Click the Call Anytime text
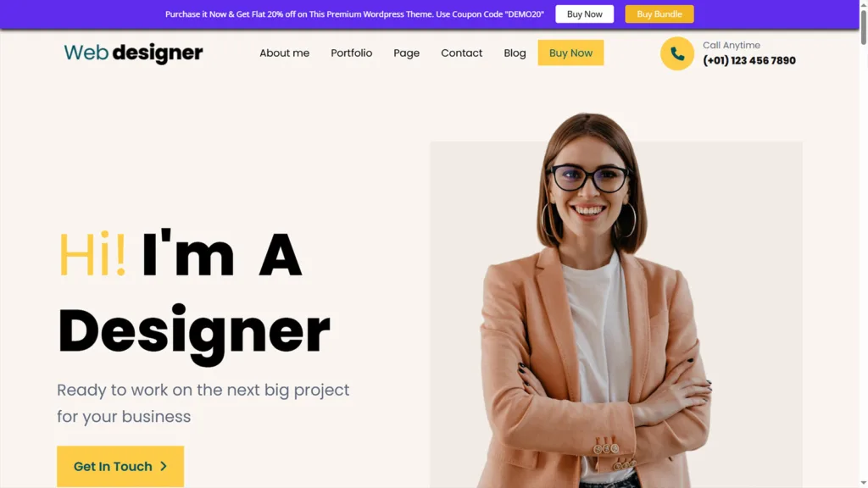This screenshot has height=488, width=868. (x=732, y=45)
